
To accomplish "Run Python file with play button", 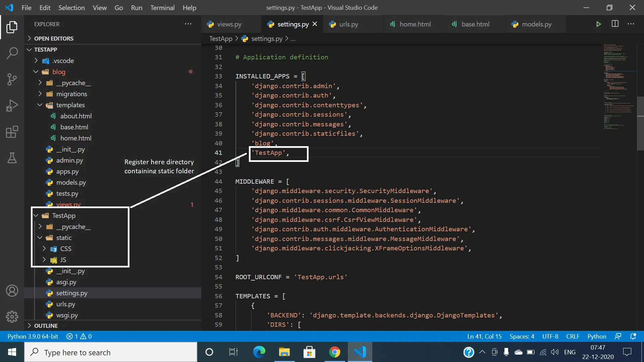I will [x=598, y=24].
